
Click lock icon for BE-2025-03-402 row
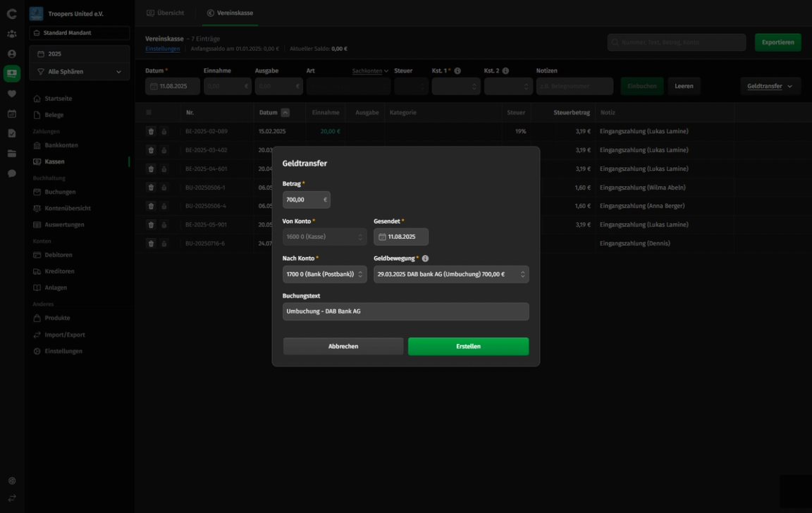click(164, 150)
